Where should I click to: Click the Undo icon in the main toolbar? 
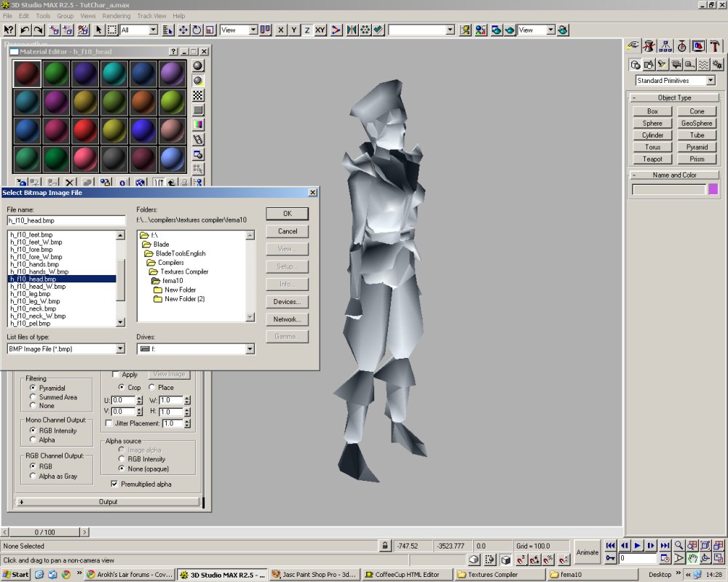tap(25, 30)
